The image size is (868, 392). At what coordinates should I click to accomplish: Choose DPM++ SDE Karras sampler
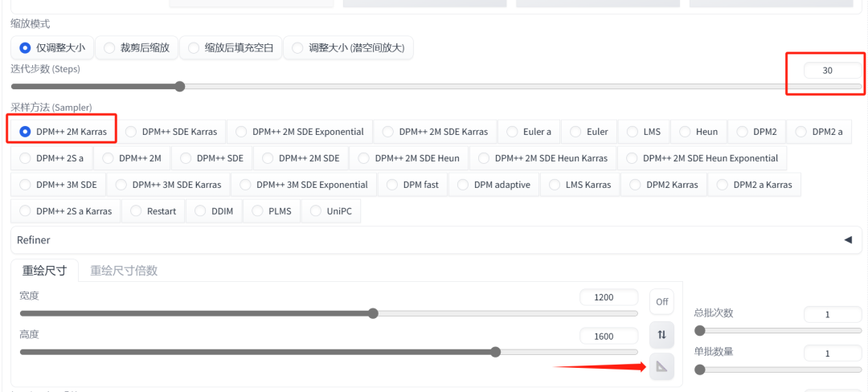(x=171, y=132)
